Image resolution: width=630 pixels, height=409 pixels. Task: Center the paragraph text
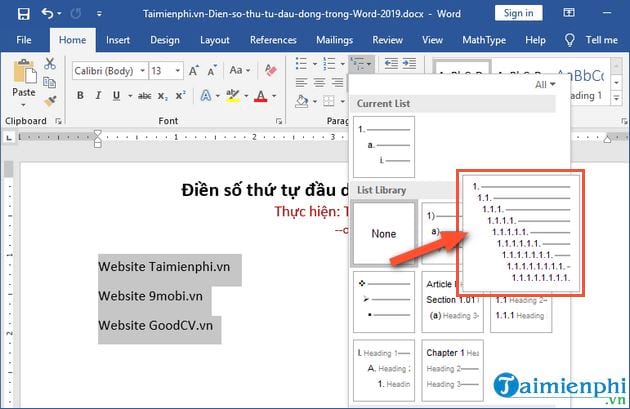[x=320, y=83]
